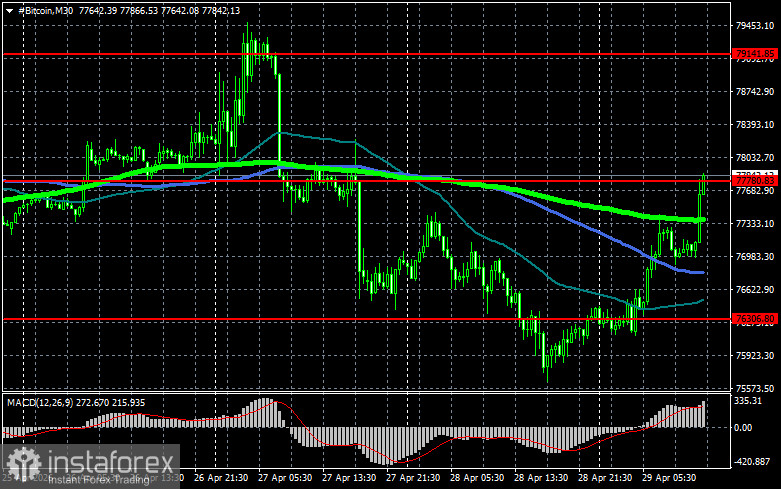
Task: Click the 27 Apr 05:30 time label
Action: (x=285, y=478)
